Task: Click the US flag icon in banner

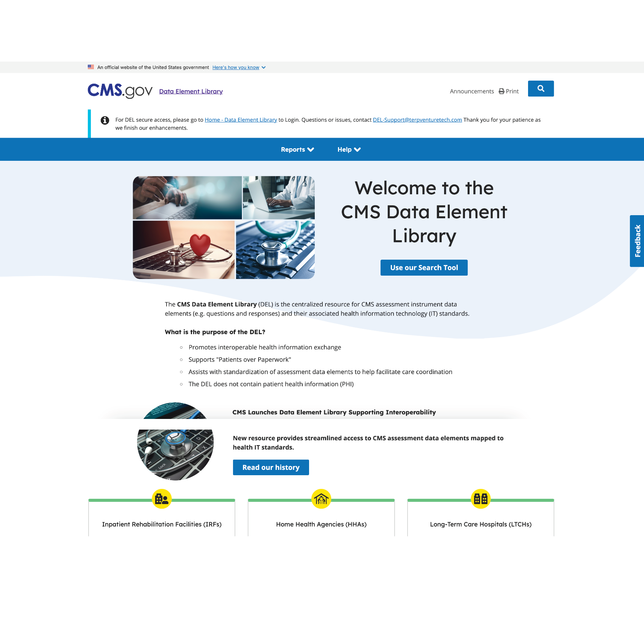Action: 91,67
